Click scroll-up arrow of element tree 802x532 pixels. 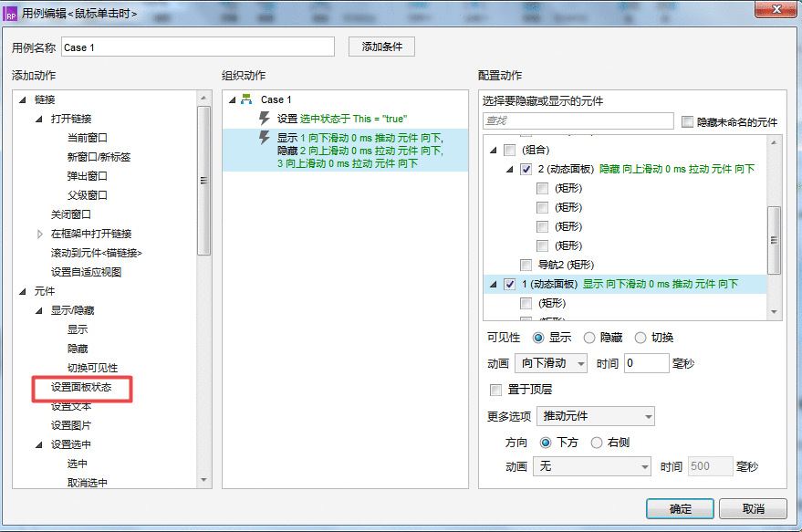point(774,142)
